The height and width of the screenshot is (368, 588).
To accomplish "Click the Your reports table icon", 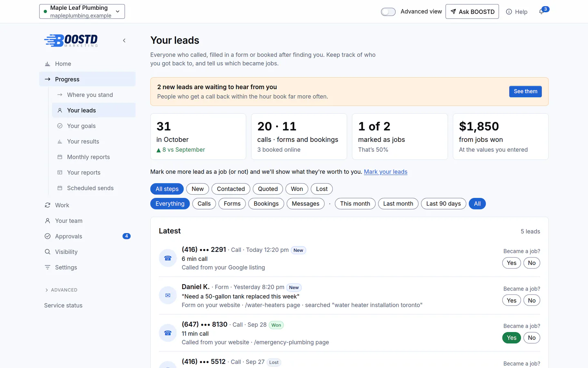I will (x=60, y=173).
